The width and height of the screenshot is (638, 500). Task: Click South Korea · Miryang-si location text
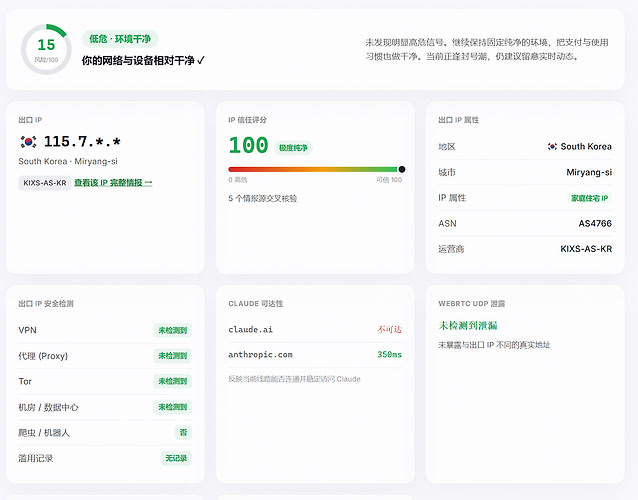(x=68, y=162)
